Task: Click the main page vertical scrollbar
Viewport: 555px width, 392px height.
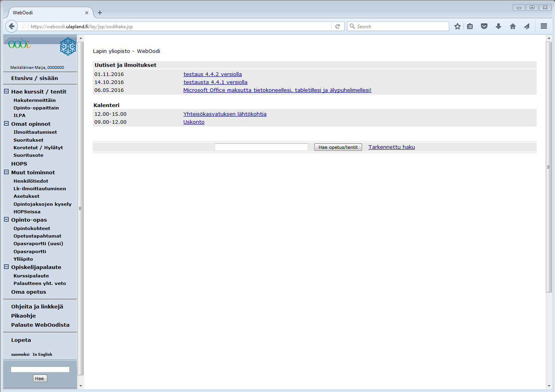Action: [549, 167]
